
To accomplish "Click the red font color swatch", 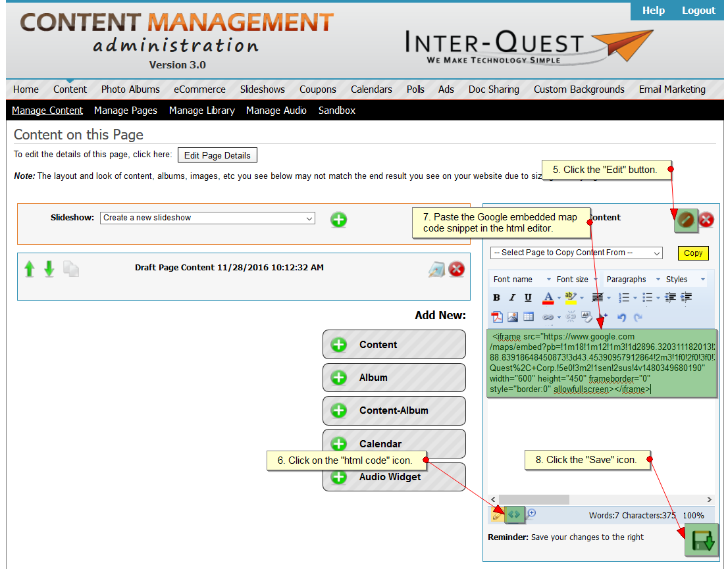I will point(548,298).
